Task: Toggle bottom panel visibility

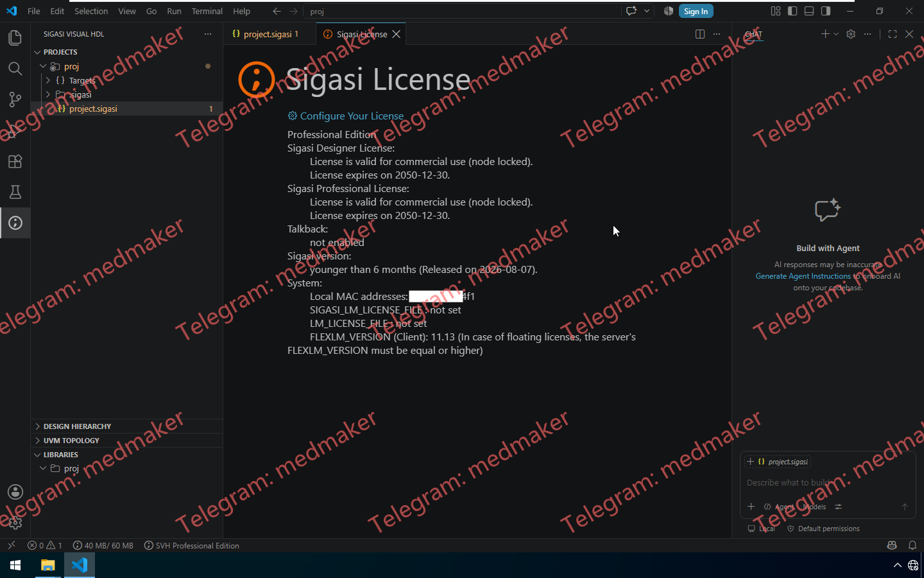Action: click(x=809, y=11)
